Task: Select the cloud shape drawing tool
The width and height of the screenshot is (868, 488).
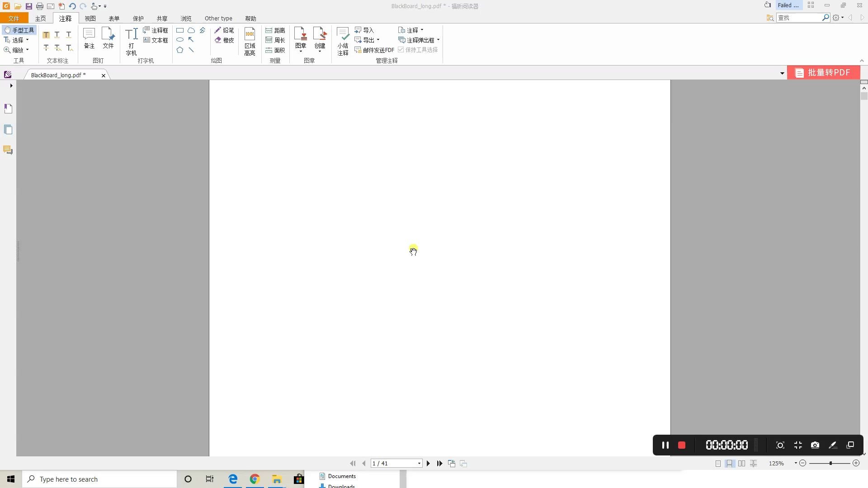Action: tap(191, 30)
